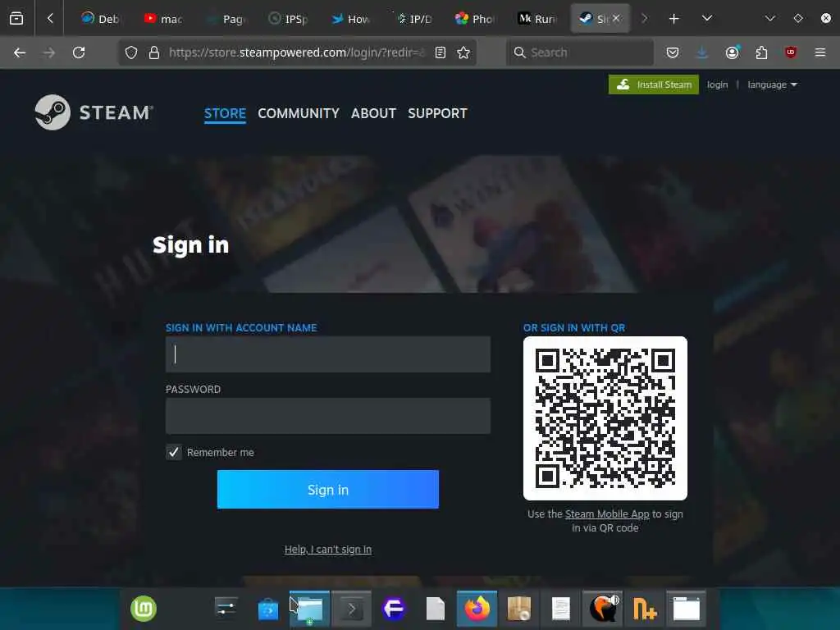
Task: Click the diamond window control icon
Action: point(798,18)
